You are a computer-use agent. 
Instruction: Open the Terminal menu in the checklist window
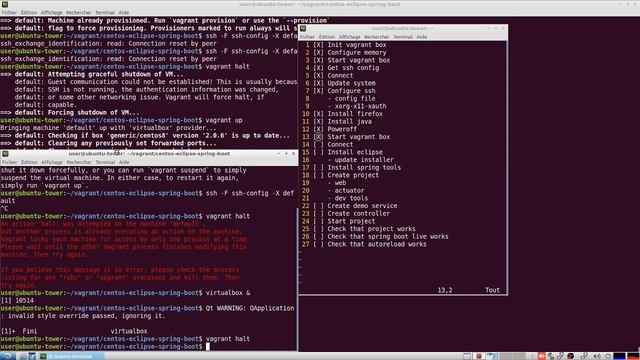click(x=403, y=37)
